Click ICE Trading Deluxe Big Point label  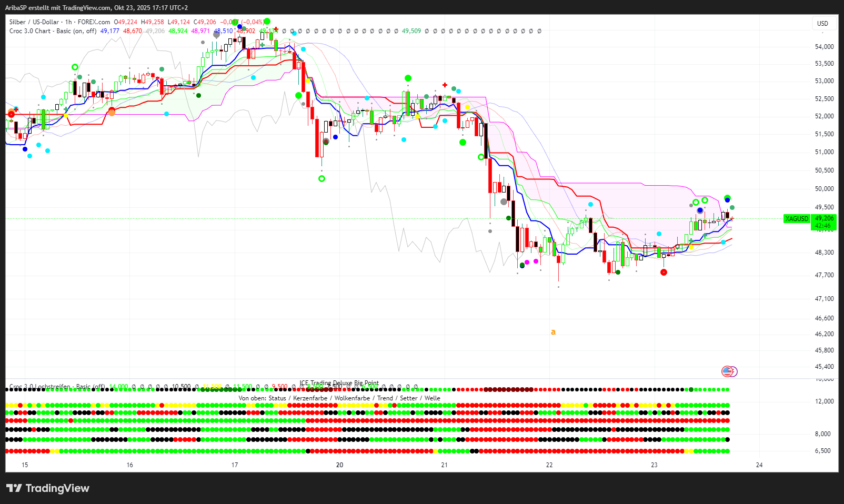(339, 383)
